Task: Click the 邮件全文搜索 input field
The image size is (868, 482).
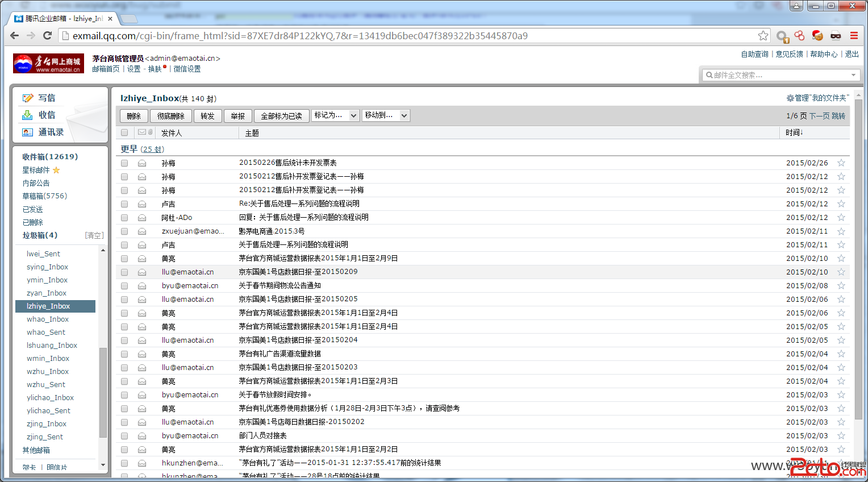Action: 781,75
